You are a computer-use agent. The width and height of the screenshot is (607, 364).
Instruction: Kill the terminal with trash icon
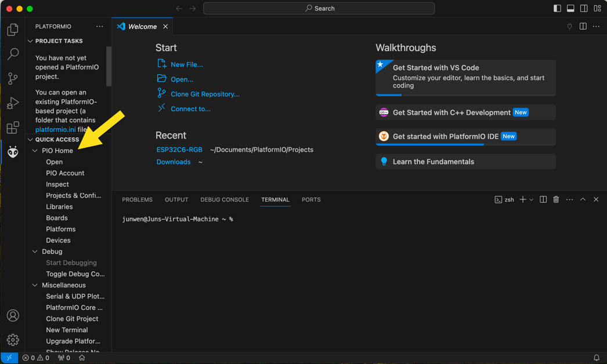click(556, 199)
